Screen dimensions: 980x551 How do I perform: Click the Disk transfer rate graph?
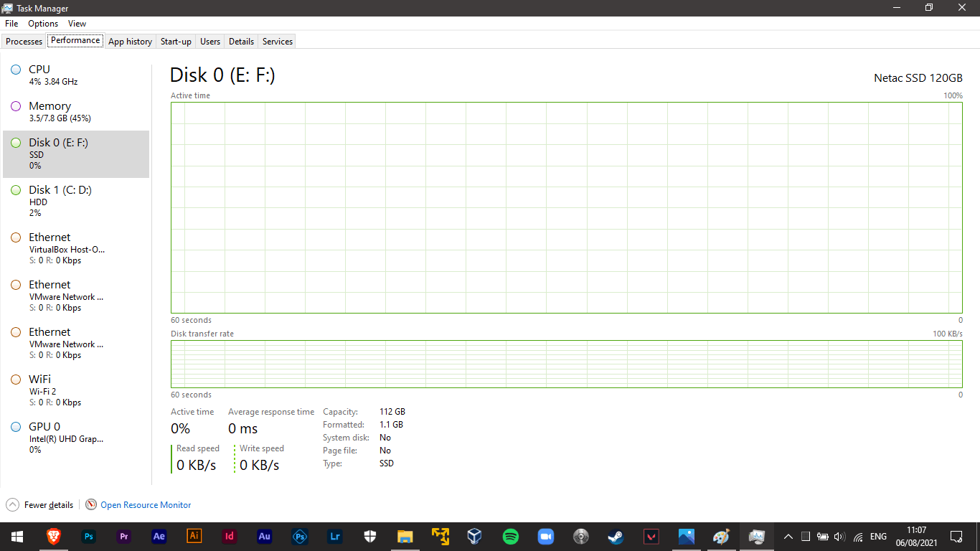pyautogui.click(x=567, y=364)
